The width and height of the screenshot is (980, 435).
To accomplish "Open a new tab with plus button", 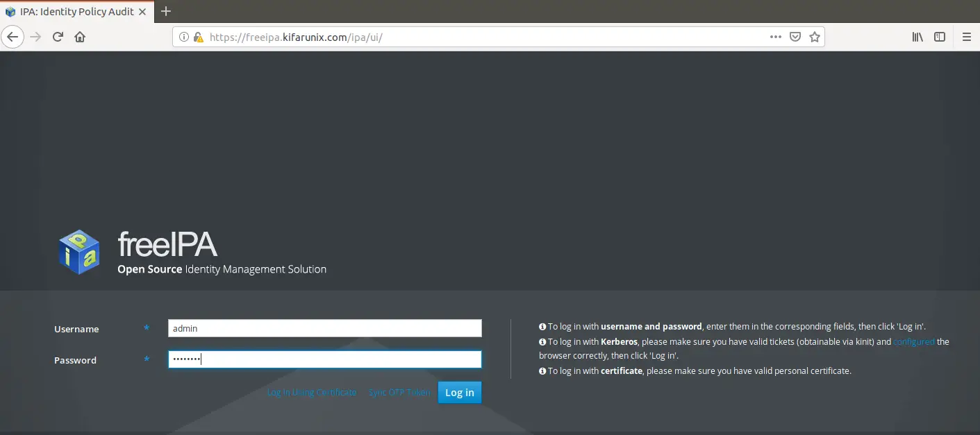I will (x=166, y=11).
